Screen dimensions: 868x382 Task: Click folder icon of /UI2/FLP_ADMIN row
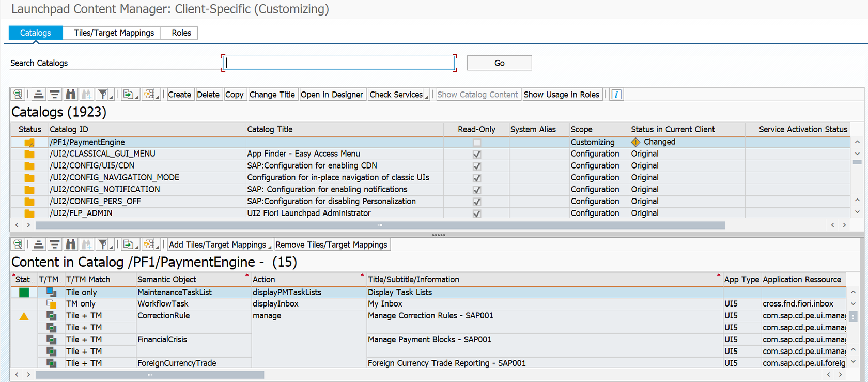point(29,213)
